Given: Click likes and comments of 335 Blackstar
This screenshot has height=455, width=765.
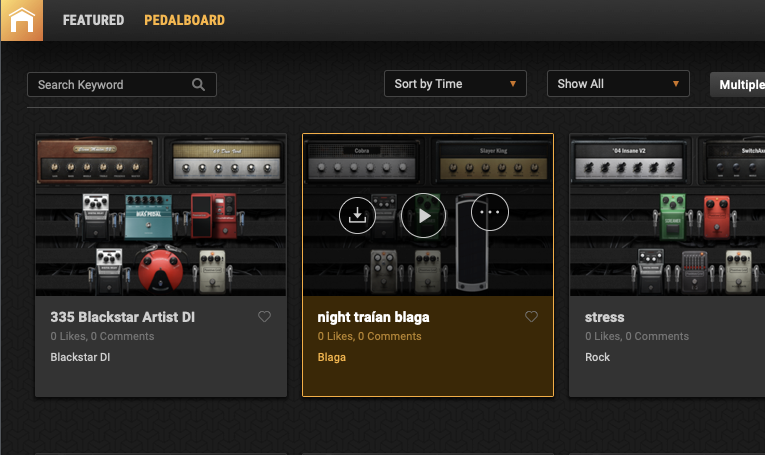Looking at the screenshot, I should [x=102, y=336].
